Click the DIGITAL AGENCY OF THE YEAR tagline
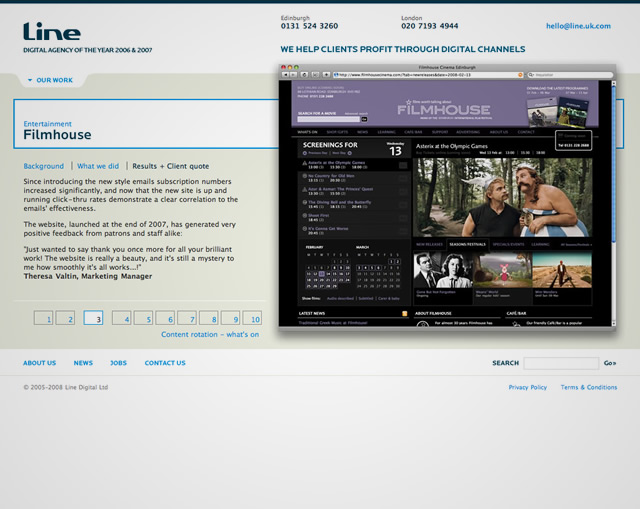 tap(87, 50)
